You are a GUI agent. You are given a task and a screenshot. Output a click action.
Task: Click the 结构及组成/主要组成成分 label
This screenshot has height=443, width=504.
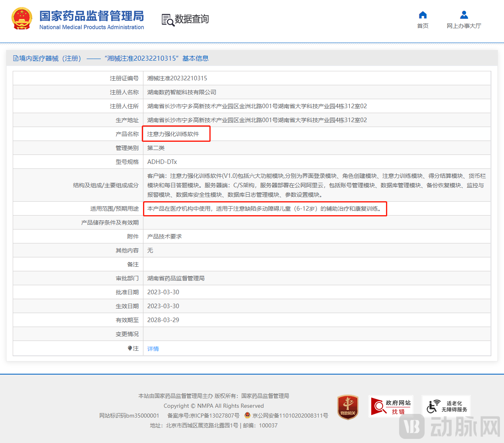(x=106, y=185)
